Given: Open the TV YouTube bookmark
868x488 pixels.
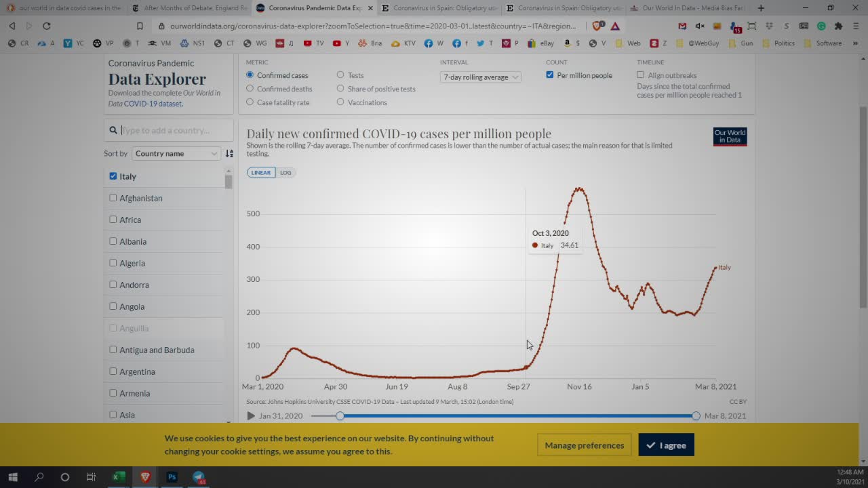Looking at the screenshot, I should pyautogui.click(x=313, y=43).
